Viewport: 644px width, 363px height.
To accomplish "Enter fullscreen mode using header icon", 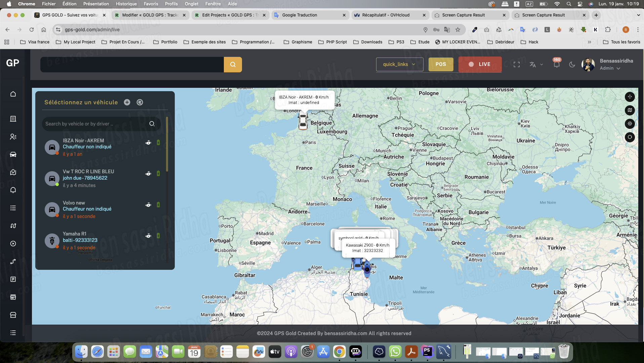I will point(517,64).
